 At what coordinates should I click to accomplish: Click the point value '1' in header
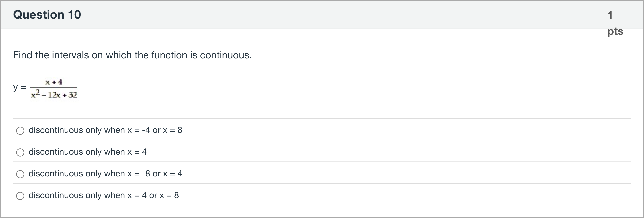[610, 15]
